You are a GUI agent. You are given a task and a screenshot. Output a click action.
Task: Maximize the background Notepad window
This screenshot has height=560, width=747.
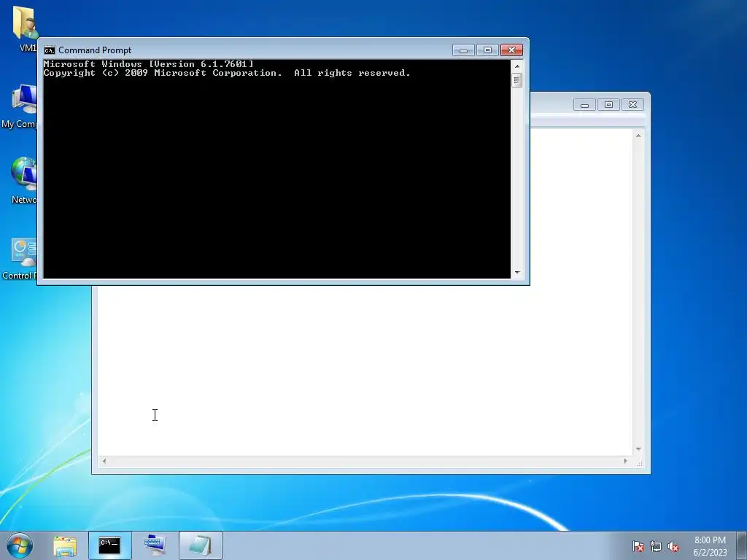click(608, 105)
